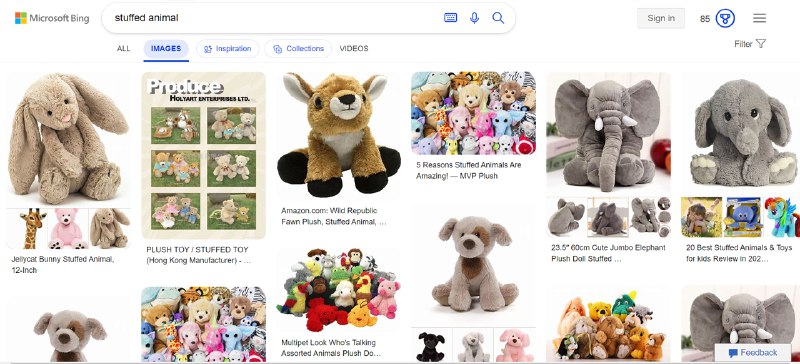Switch to the ALL tab
The height and width of the screenshot is (364, 800).
(x=123, y=48)
